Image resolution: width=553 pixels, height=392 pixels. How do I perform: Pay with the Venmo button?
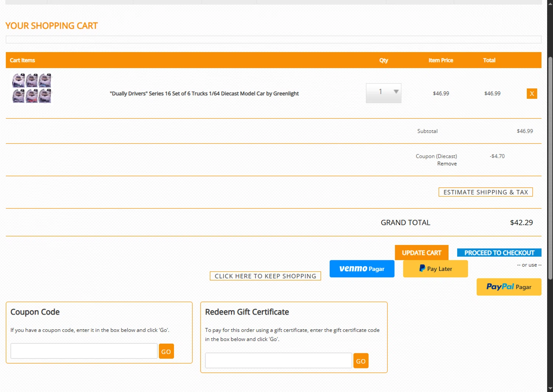coord(362,269)
